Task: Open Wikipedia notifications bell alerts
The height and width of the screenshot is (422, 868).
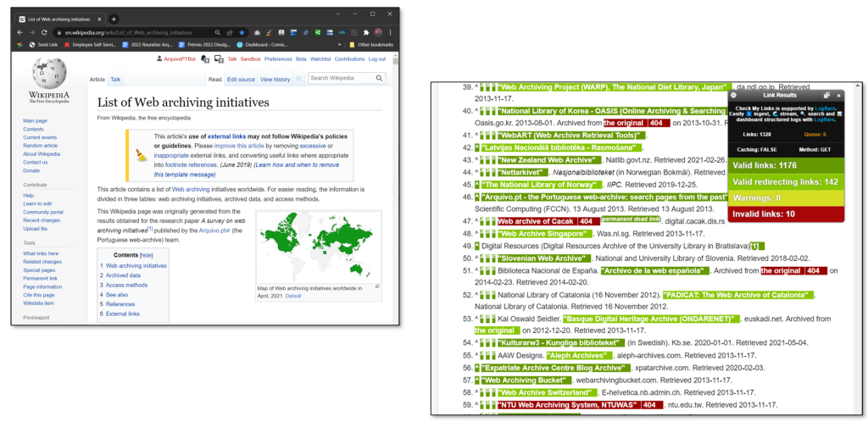Action: click(205, 58)
